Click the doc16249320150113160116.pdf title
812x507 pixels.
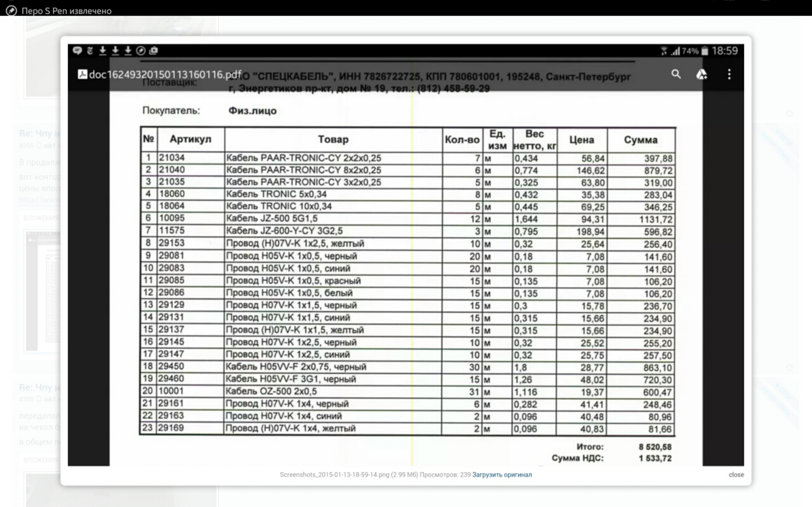[165, 74]
